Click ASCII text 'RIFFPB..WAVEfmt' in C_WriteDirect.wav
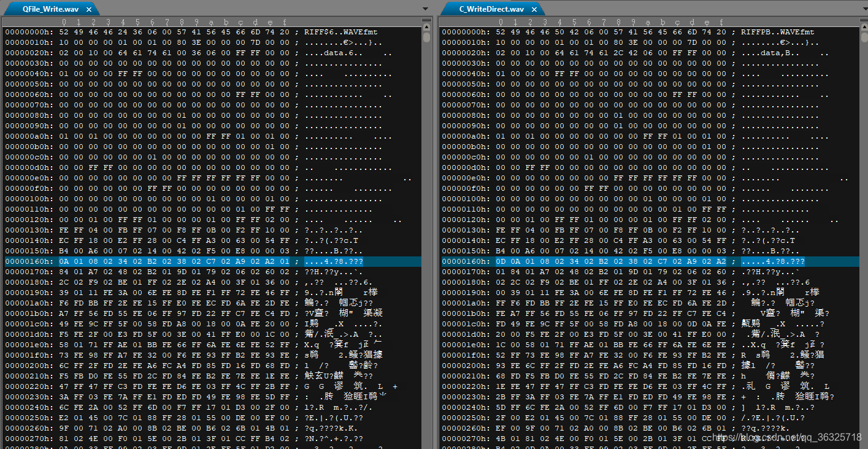Image resolution: width=868 pixels, height=449 pixels. coord(778,32)
